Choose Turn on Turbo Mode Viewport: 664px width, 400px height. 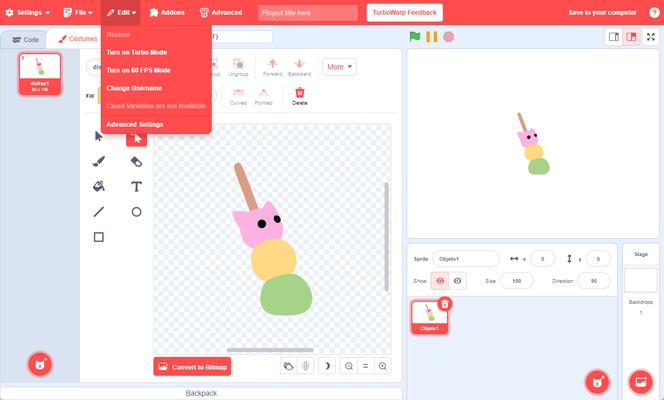(136, 51)
